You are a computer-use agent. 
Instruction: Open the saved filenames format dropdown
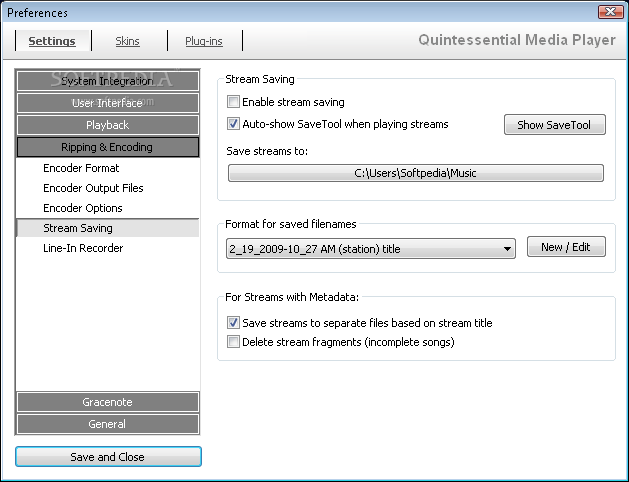[371, 249]
